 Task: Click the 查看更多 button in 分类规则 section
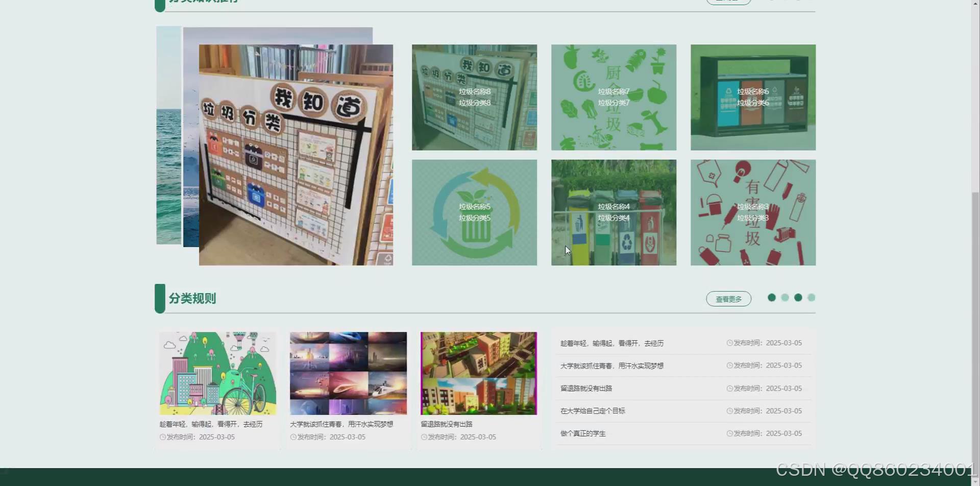click(x=728, y=299)
